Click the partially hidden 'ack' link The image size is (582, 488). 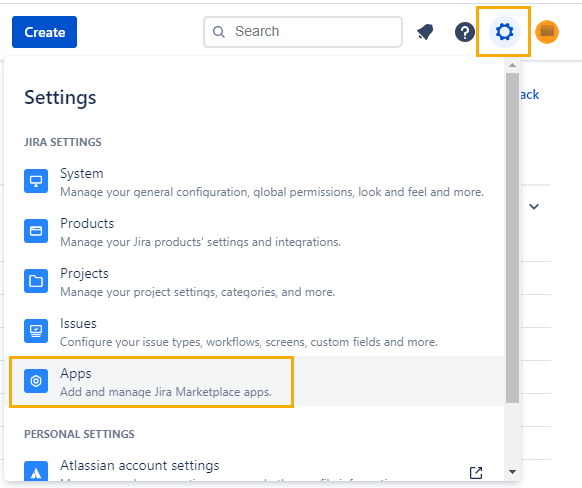529,95
